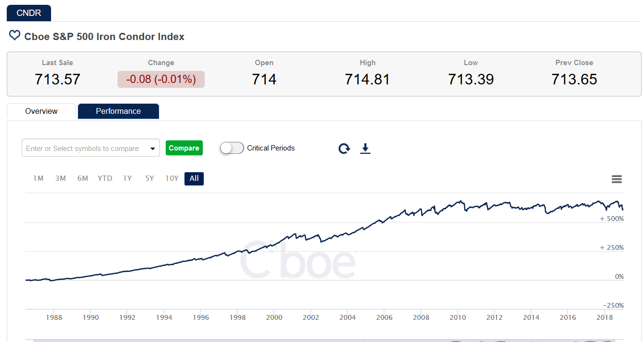Viewport: 644px width, 342px height.
Task: Refresh the chart using the reload icon
Action: point(344,148)
